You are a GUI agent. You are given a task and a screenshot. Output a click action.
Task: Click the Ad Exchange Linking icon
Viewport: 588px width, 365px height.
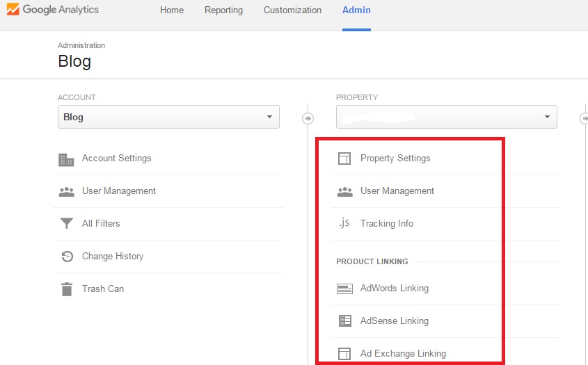coord(344,354)
